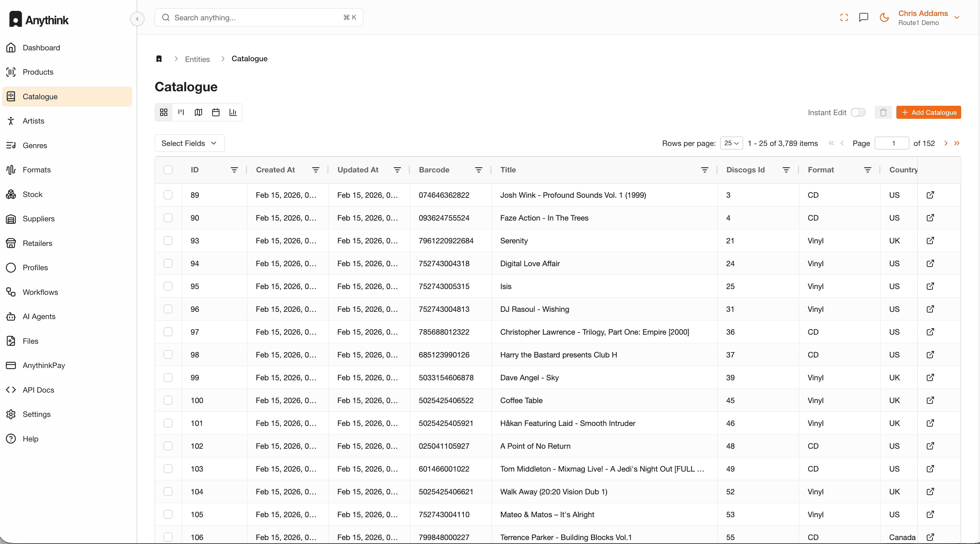Open the chat/feedback panel
Viewport: 980px width, 544px height.
coord(864,17)
